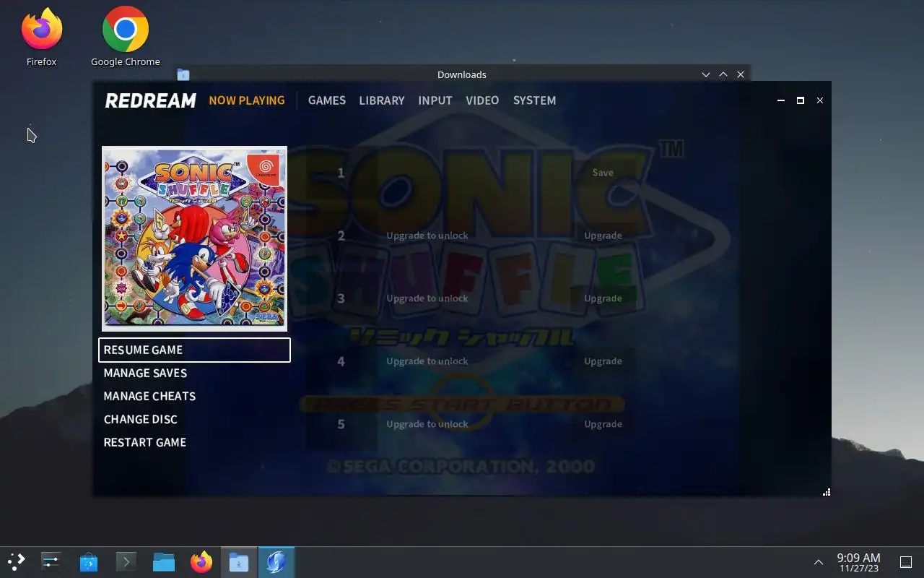Viewport: 924px width, 578px height.
Task: Open the SYSTEM tab
Action: (534, 100)
